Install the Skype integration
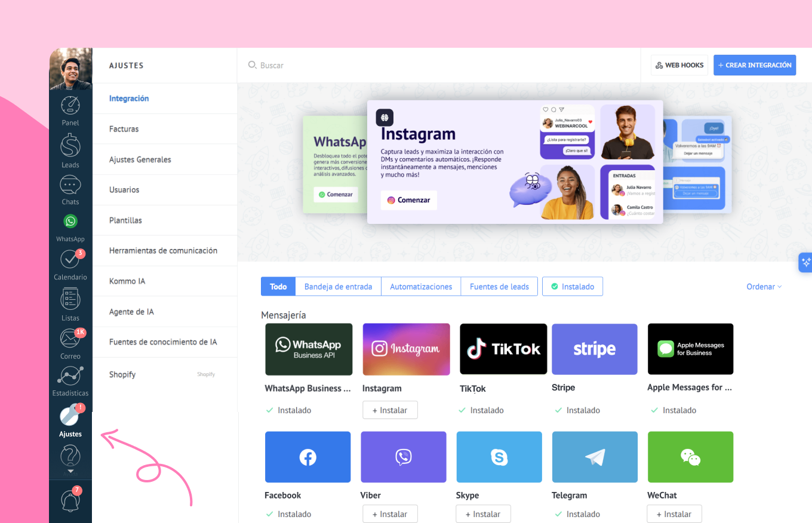Viewport: 812px width, 523px height. point(483,514)
